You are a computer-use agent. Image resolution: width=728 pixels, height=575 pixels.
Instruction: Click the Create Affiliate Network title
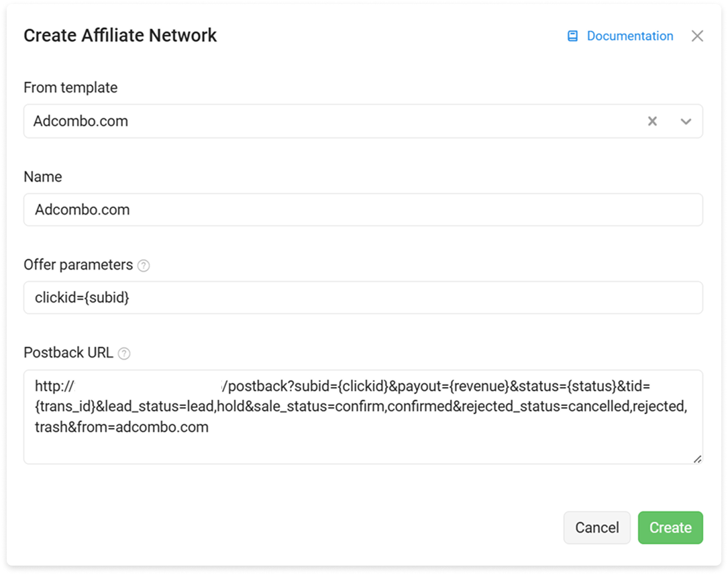[120, 36]
